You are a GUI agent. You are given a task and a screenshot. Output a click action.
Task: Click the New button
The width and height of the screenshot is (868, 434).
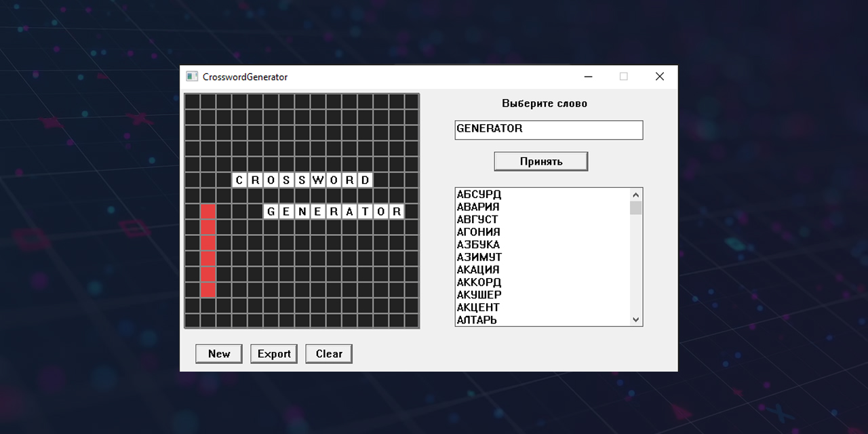tap(218, 353)
